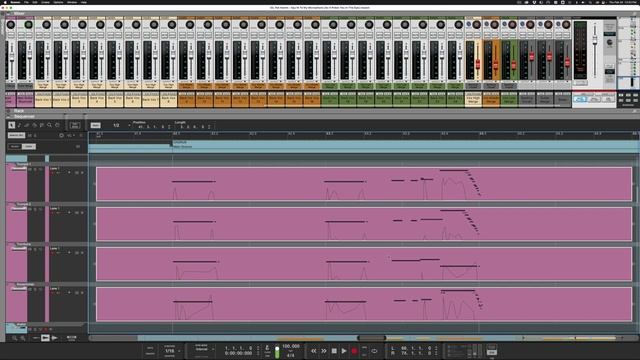Click the tempo value 100.000 field
The height and width of the screenshot is (360, 640).
tap(291, 346)
